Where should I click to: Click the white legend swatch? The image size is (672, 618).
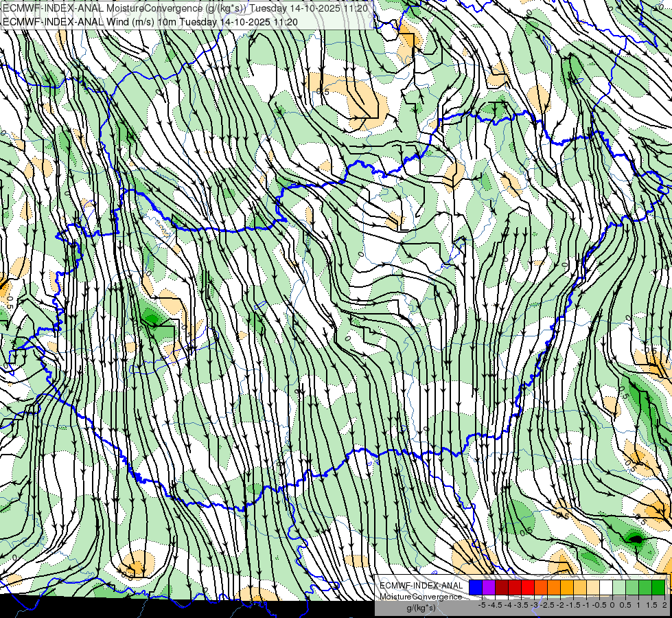[606, 587]
